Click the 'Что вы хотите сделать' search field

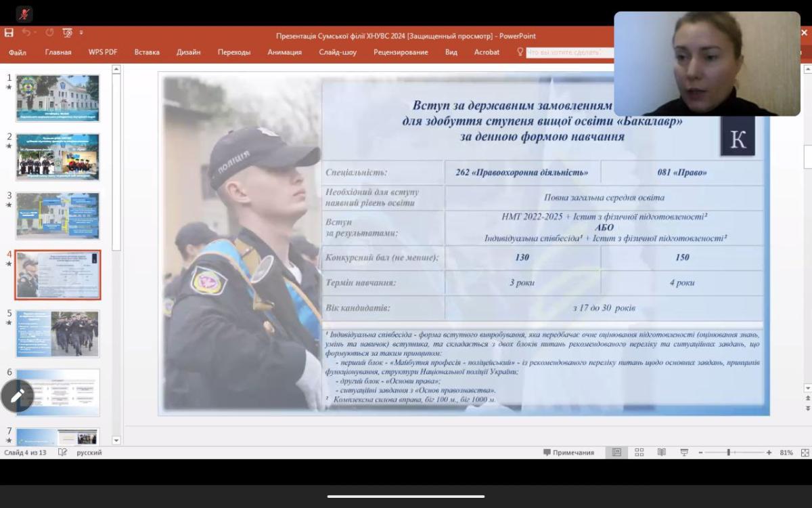(x=570, y=52)
